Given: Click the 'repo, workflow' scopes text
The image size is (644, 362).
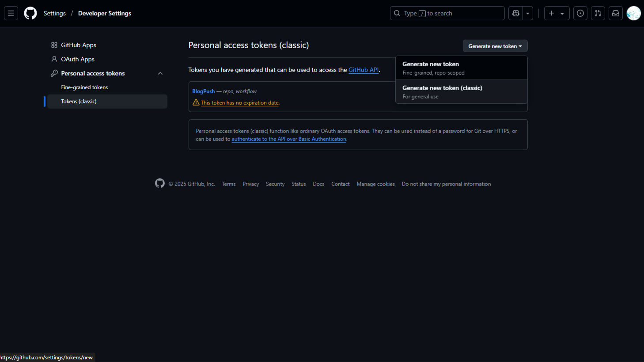Looking at the screenshot, I should pos(240,91).
